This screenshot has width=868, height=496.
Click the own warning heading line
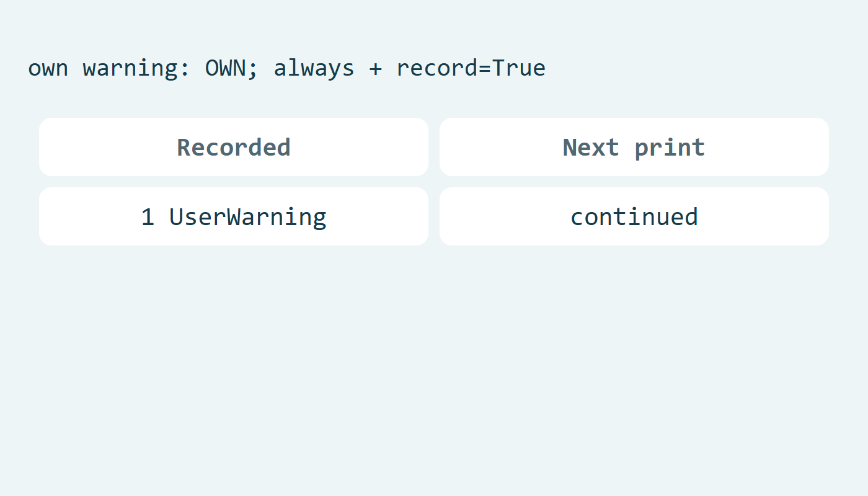[286, 68]
